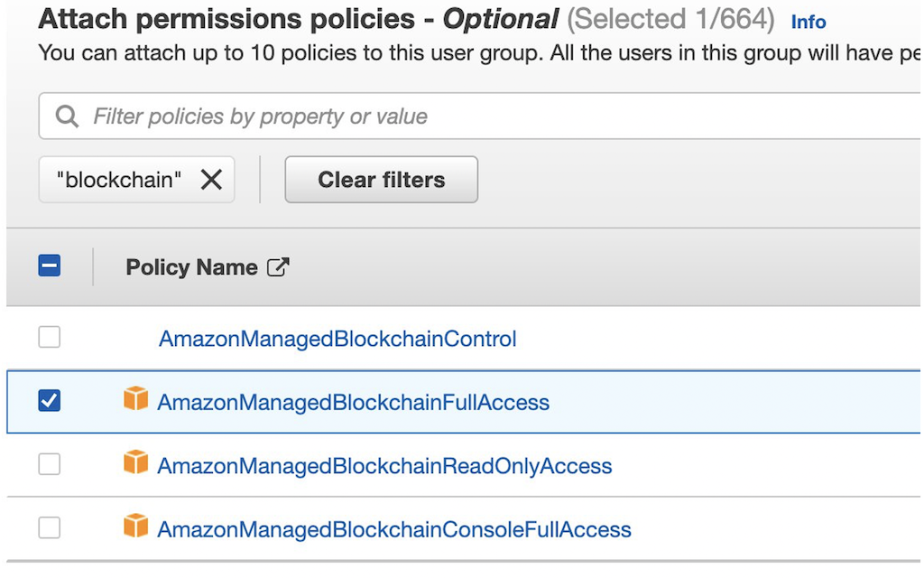Click the orange box icon for AmazonManagedBlockchainFullAccess
Image resolution: width=924 pixels, height=578 pixels.
coord(135,399)
